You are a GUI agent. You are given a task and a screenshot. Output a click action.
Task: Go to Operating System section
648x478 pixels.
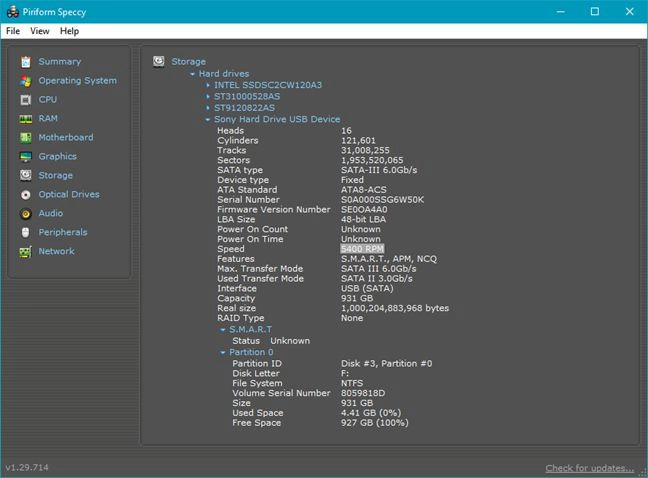click(78, 81)
